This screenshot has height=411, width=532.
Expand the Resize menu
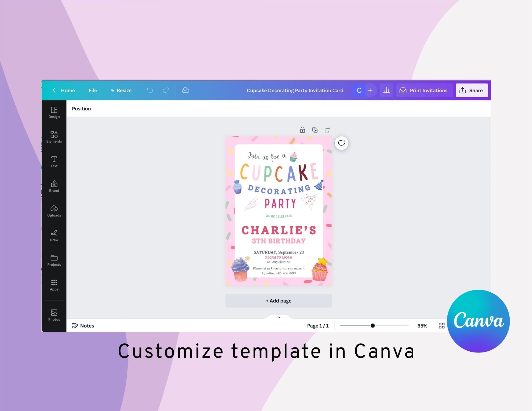click(121, 90)
